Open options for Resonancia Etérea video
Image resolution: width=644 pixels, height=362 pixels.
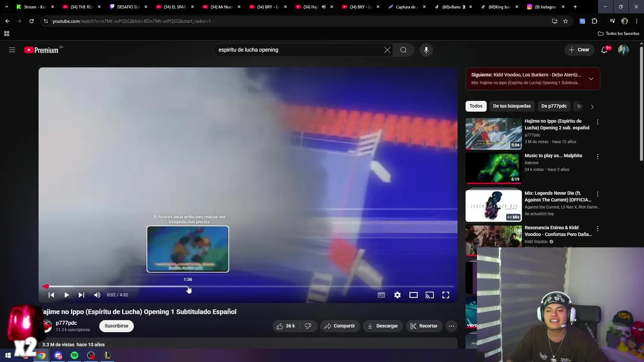[598, 228]
